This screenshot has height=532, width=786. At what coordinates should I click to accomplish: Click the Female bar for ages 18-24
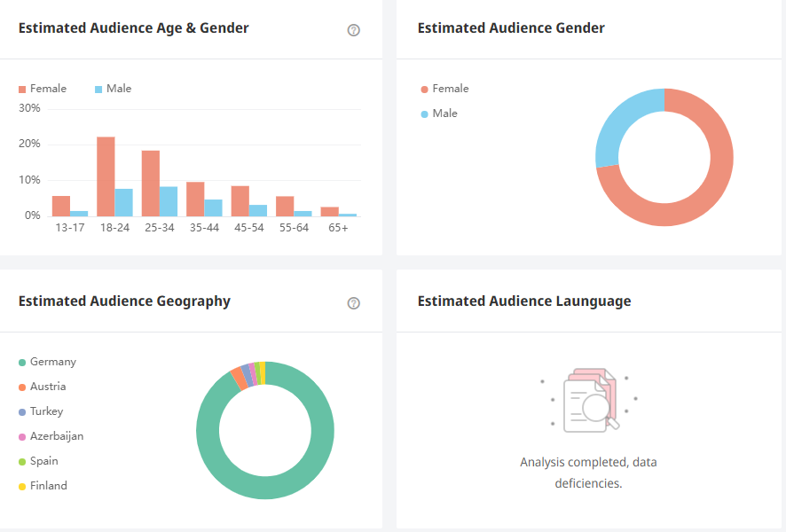pos(106,176)
